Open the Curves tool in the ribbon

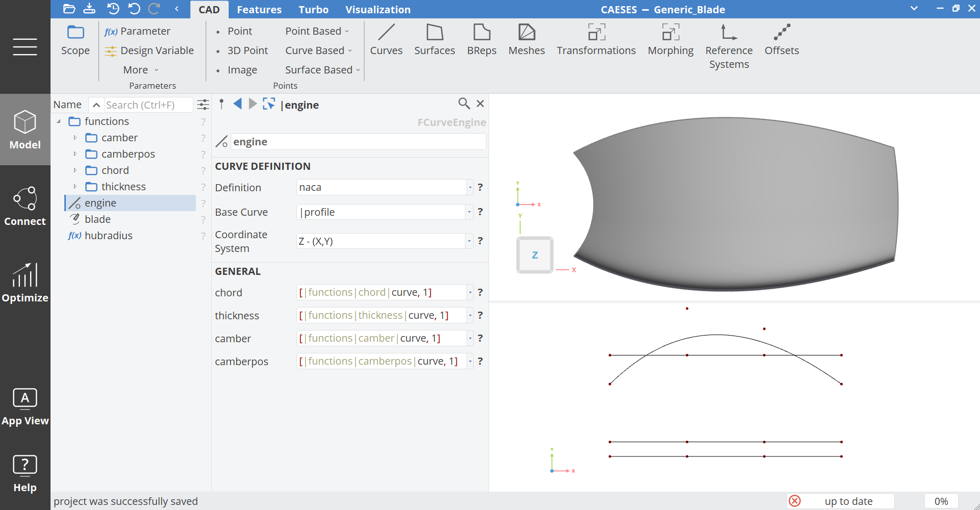click(386, 39)
